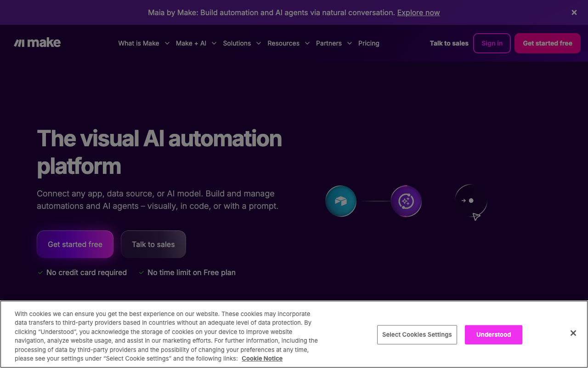Image resolution: width=588 pixels, height=368 pixels.
Task: Click the teal box app node icon
Action: pyautogui.click(x=341, y=201)
